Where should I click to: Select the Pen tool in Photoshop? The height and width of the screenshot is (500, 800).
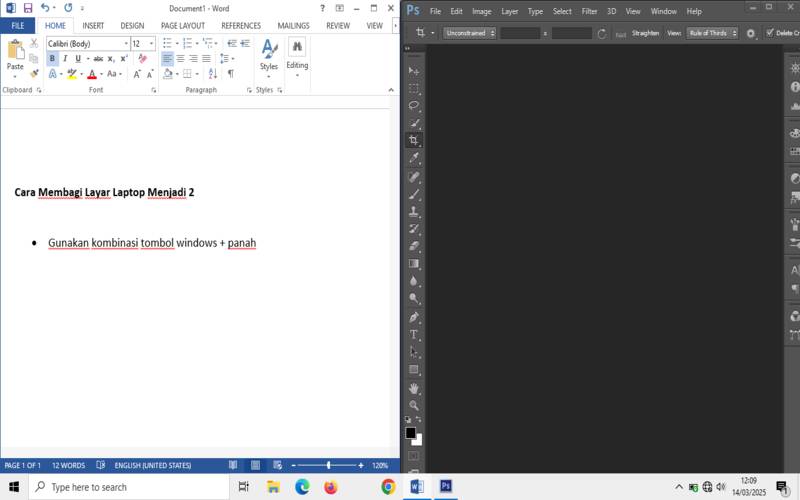[414, 317]
